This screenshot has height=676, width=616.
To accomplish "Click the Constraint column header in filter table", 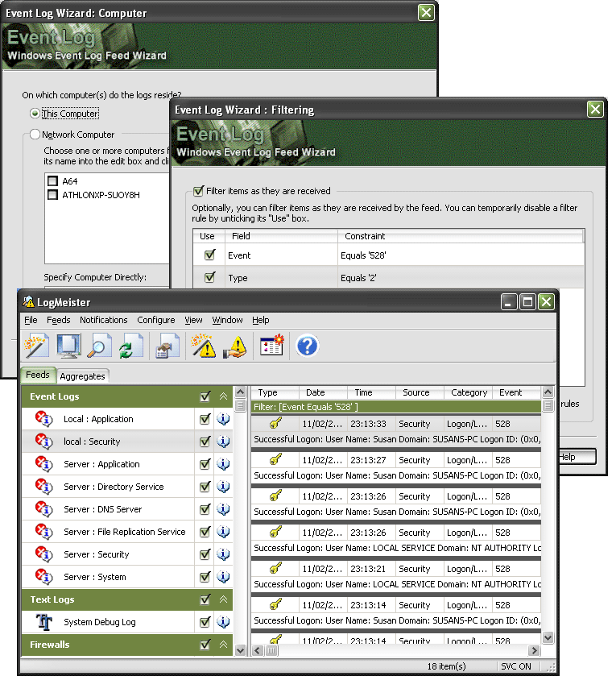I will tap(460, 236).
